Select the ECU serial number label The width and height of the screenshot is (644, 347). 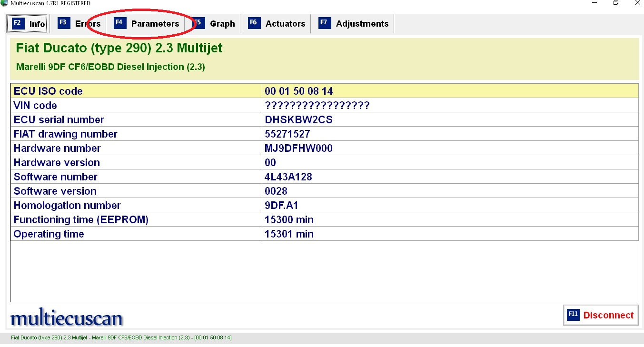pos(59,119)
